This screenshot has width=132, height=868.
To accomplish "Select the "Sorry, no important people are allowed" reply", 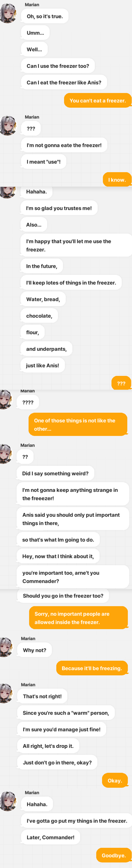I will (79, 618).
